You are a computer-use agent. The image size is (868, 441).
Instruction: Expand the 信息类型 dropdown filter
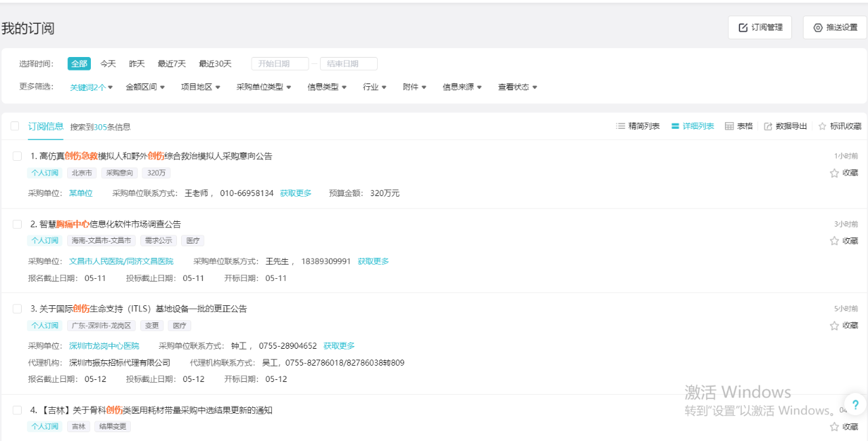click(327, 87)
